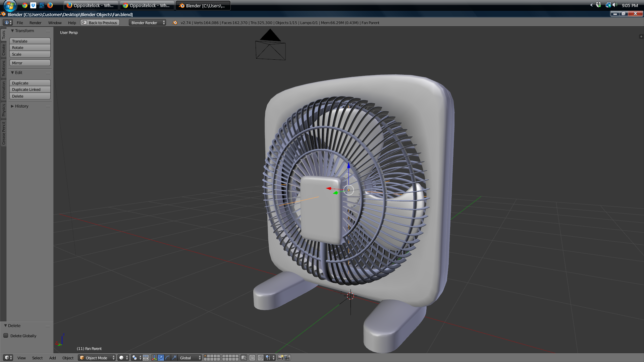Click the Scale button
644x362 pixels.
coord(30,54)
